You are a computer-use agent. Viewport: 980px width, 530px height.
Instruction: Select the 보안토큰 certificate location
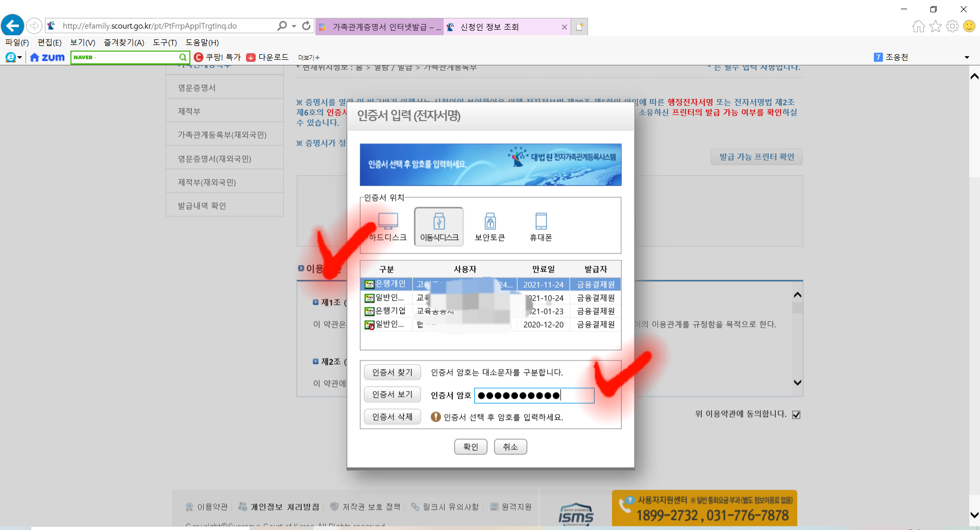[490, 227]
